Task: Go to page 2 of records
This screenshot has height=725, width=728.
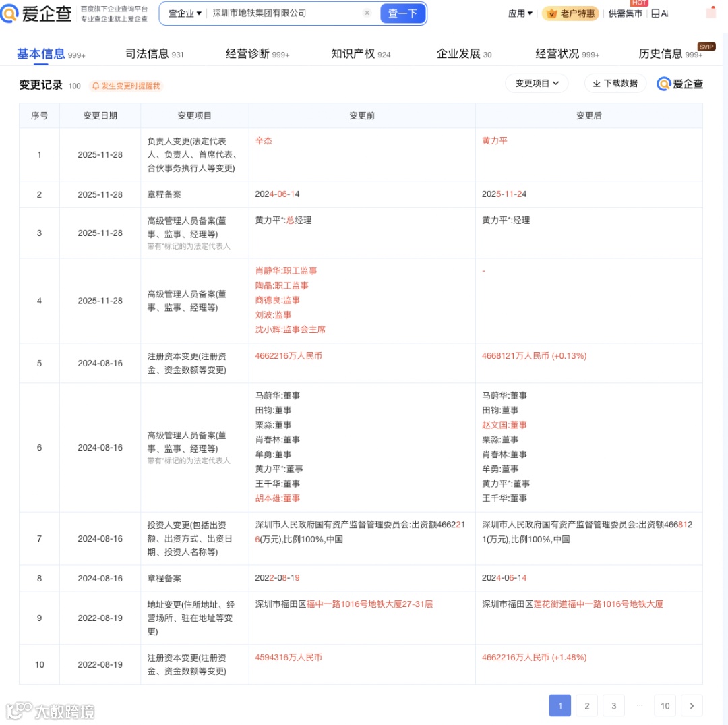Action: click(587, 706)
